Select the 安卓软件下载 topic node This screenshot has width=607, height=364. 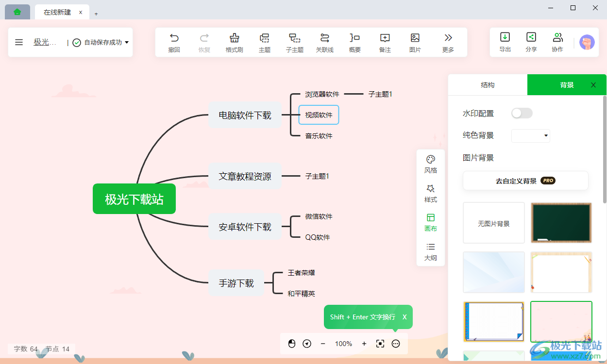pyautogui.click(x=245, y=227)
